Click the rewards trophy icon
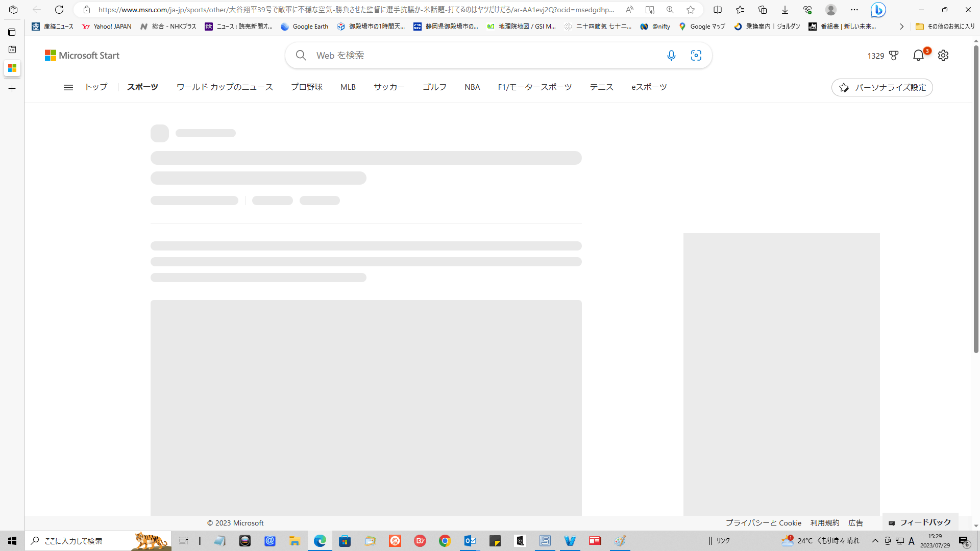Screen dimensions: 980x551 click(x=894, y=56)
